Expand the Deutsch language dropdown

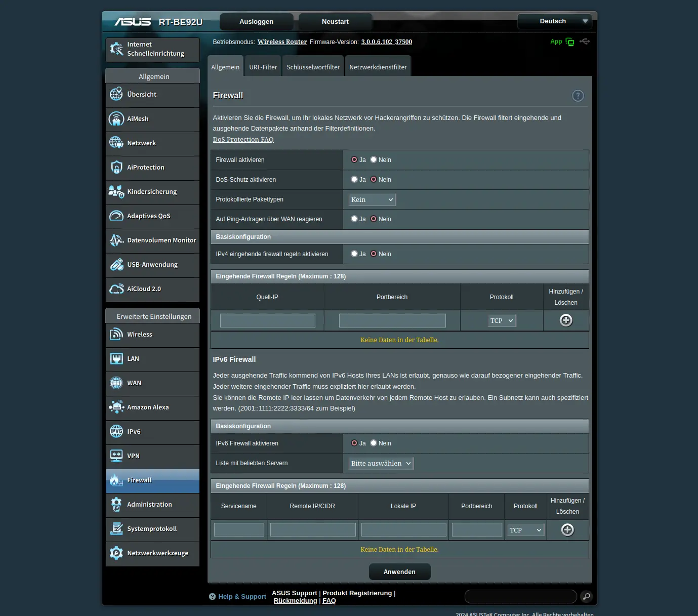554,21
